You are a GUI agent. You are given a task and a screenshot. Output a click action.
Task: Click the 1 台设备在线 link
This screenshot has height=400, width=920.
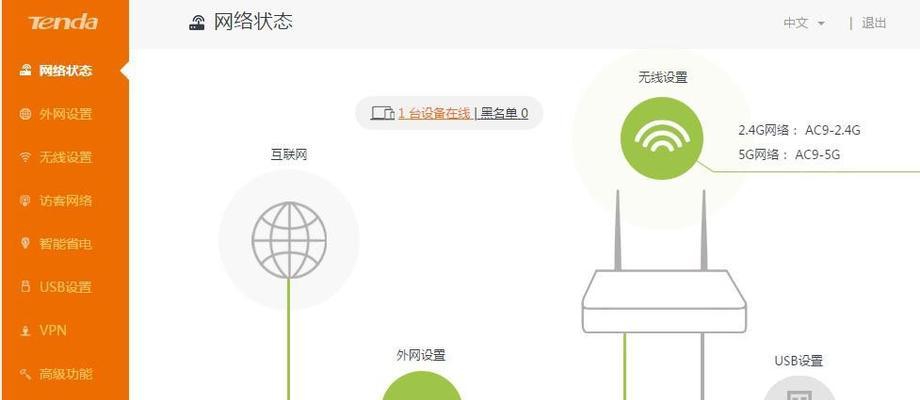[x=434, y=113]
